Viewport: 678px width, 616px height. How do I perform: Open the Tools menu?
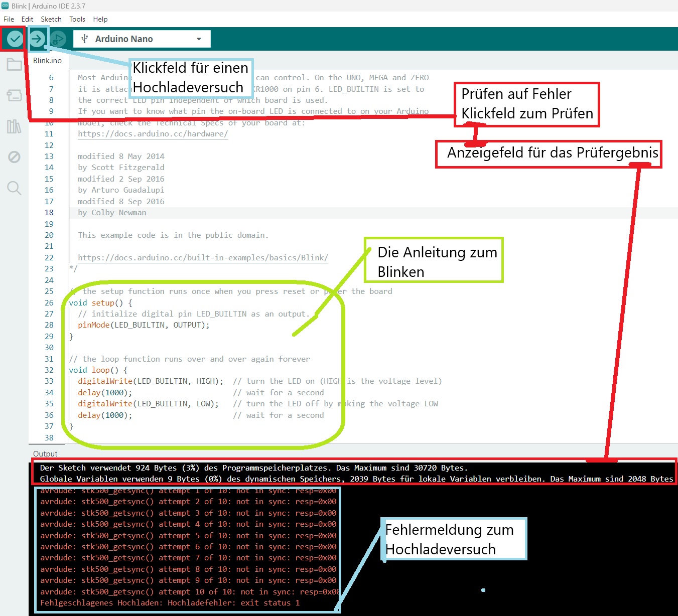pos(77,19)
